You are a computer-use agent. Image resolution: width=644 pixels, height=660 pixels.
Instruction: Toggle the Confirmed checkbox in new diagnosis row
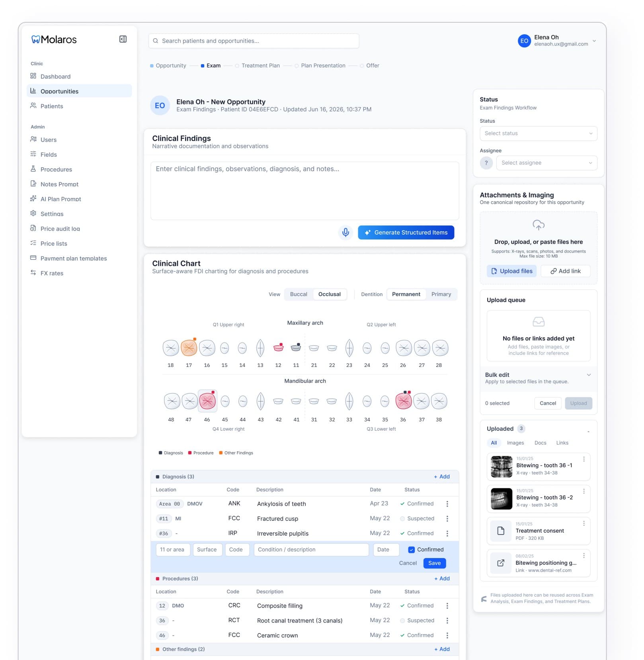411,550
